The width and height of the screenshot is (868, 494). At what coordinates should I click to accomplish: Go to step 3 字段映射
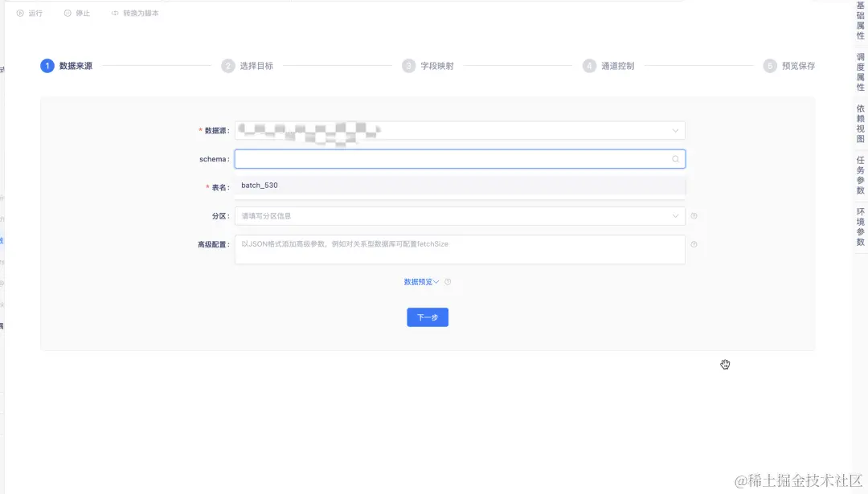428,66
